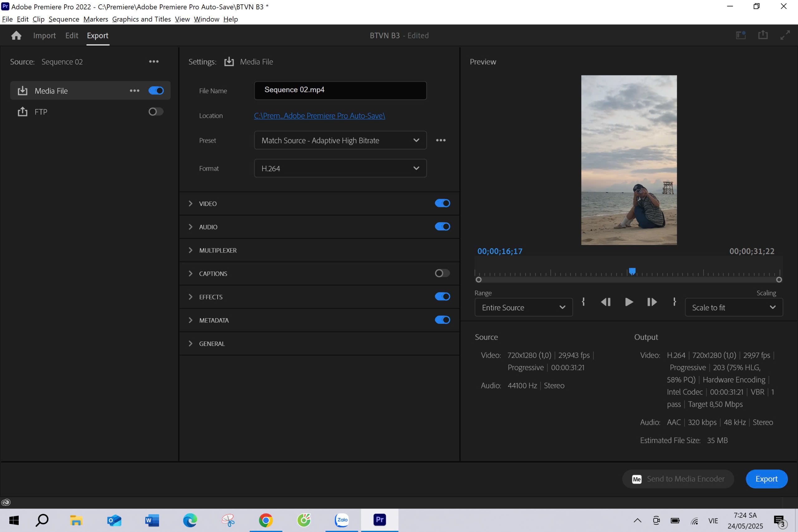Enable the CAPTIONS toggle
The image size is (798, 532).
442,273
